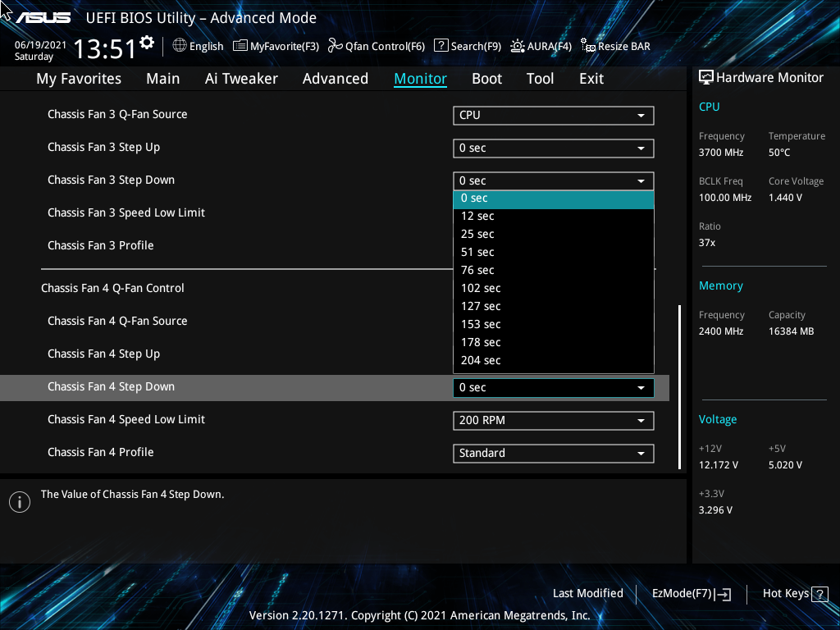The height and width of the screenshot is (630, 840).
Task: View the Last Modified changes
Action: pyautogui.click(x=588, y=593)
